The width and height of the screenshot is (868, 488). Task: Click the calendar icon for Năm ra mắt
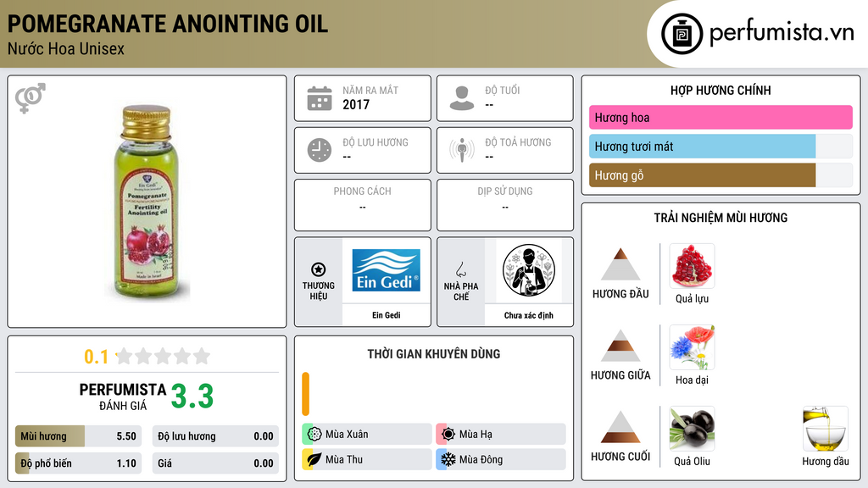(320, 98)
